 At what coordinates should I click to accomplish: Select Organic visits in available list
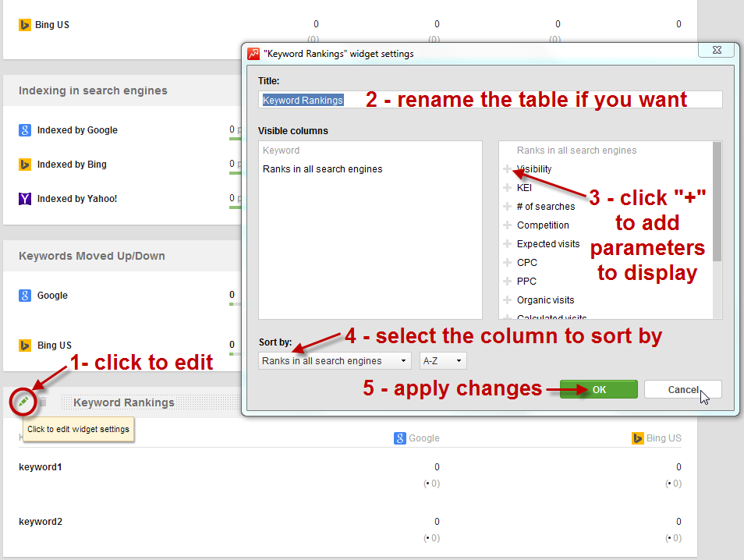(x=546, y=300)
